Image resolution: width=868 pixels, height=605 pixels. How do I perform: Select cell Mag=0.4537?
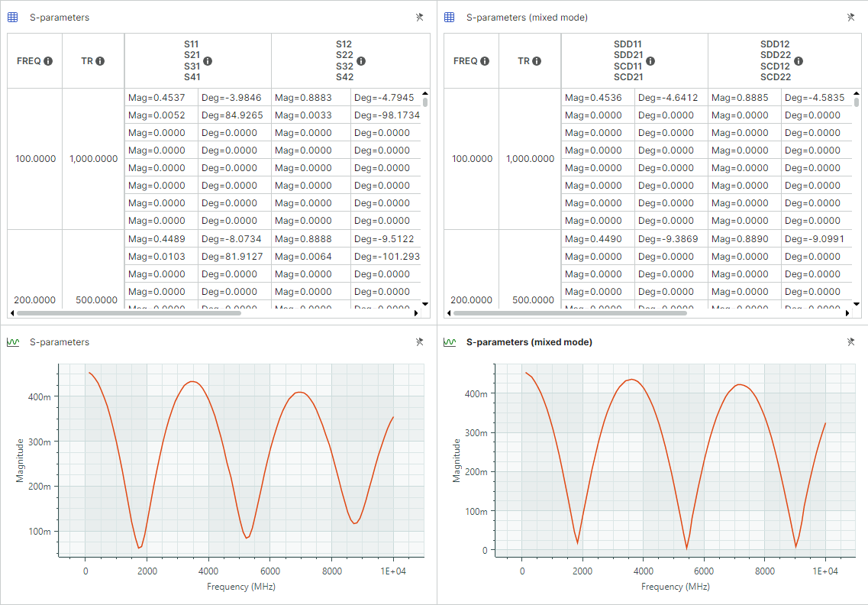tap(161, 98)
